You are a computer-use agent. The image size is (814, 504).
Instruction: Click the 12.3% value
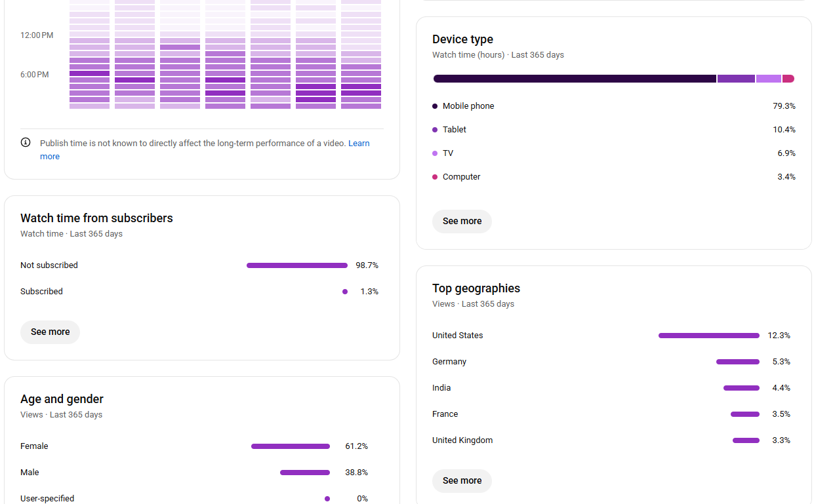[779, 336]
